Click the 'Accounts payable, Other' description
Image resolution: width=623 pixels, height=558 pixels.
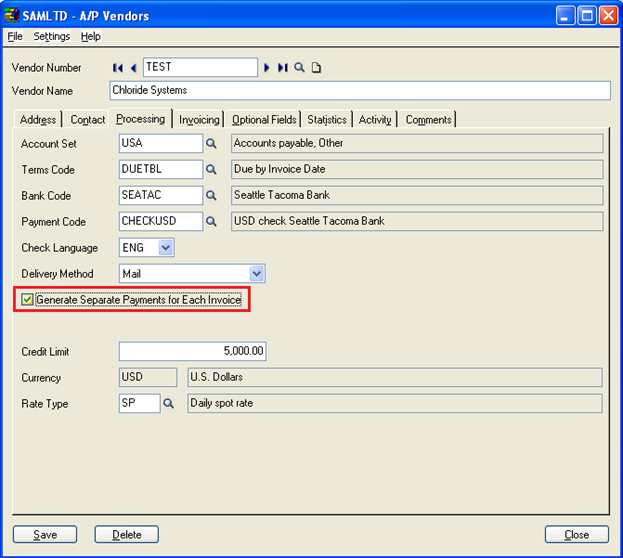[x=417, y=143]
